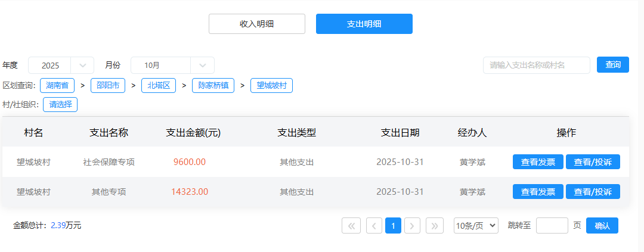Click 请选择 for 村/社组织
Screen dimensions: 644x252
point(60,104)
